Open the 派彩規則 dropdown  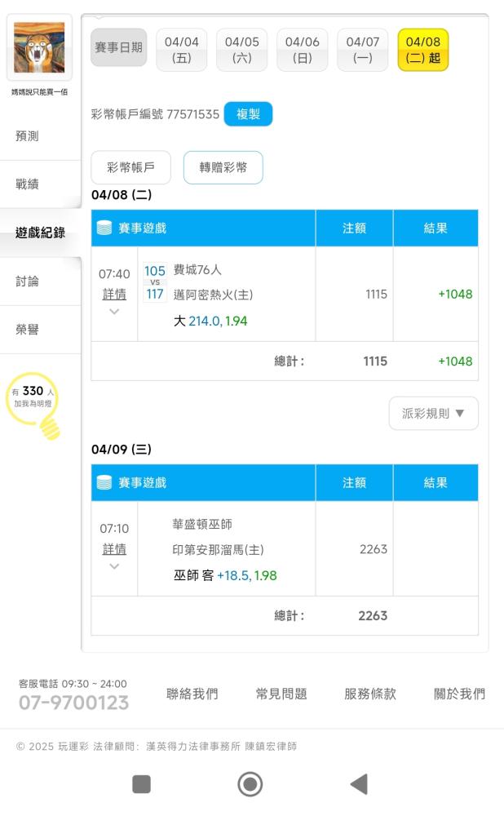tap(433, 413)
